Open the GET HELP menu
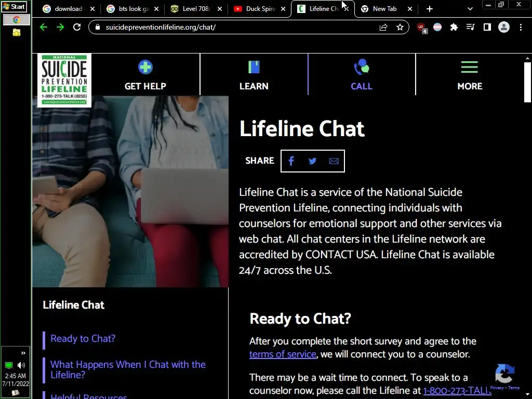 click(145, 75)
